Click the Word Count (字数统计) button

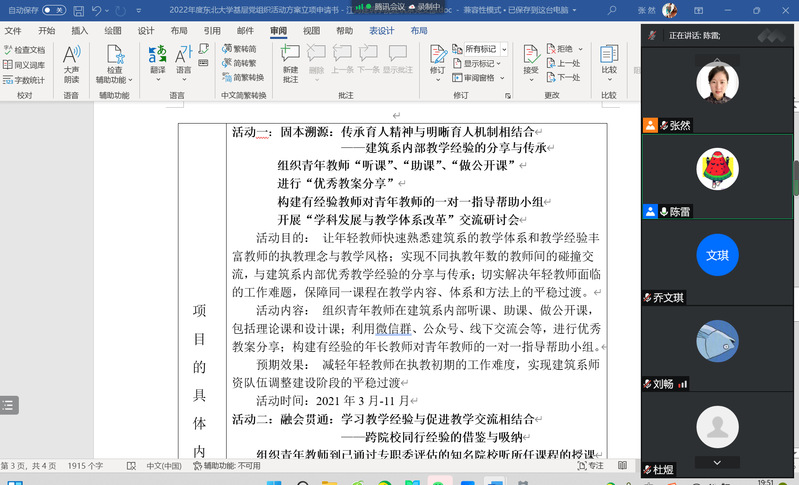tap(25, 80)
